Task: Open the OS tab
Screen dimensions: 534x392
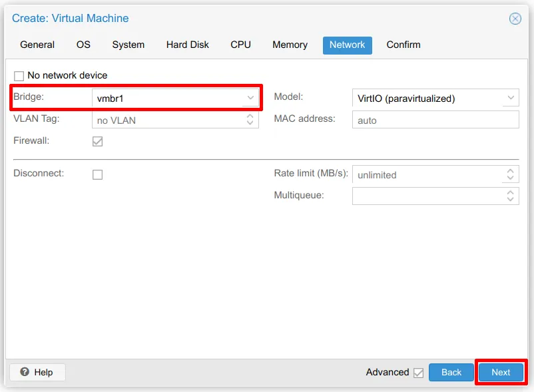Action: pyautogui.click(x=83, y=45)
